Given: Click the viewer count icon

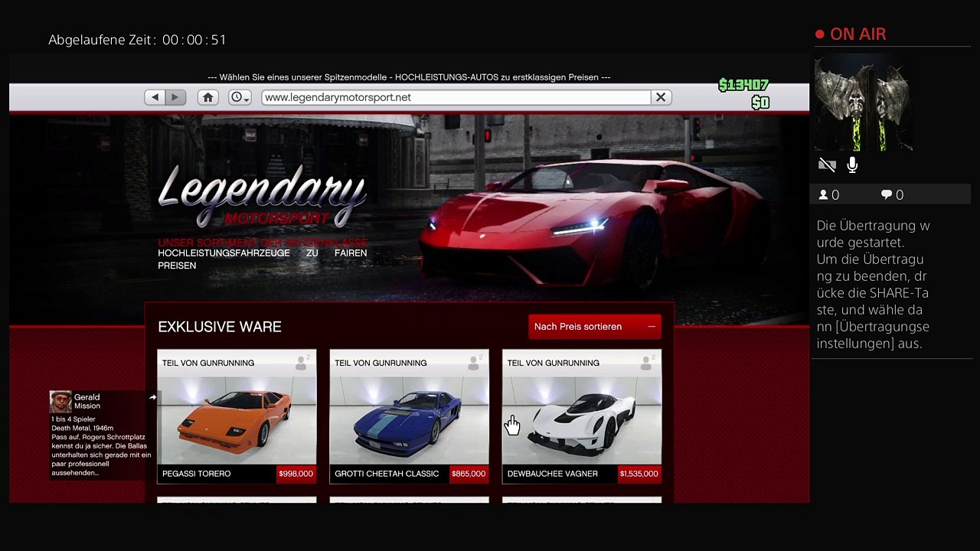Looking at the screenshot, I should [824, 195].
